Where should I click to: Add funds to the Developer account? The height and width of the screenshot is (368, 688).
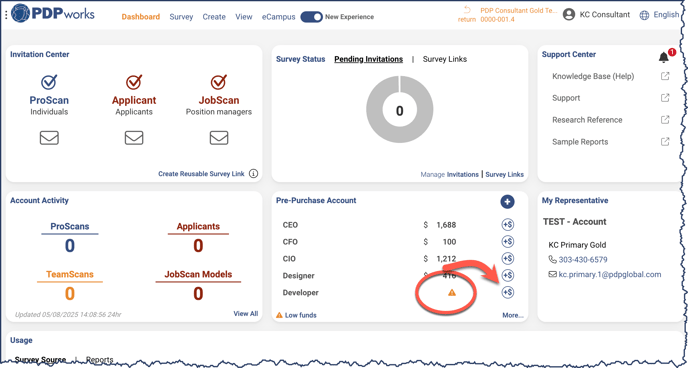click(508, 292)
